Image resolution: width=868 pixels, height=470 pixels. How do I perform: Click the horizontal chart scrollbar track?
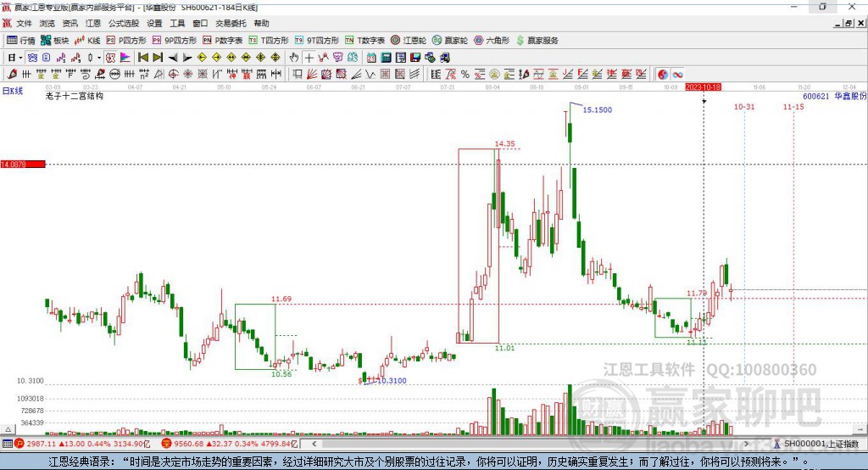coord(529,444)
